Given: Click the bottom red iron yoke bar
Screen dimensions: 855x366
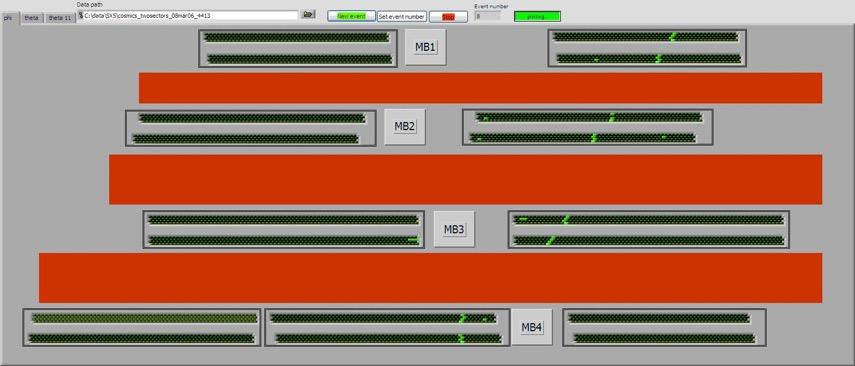Looking at the screenshot, I should [430, 278].
